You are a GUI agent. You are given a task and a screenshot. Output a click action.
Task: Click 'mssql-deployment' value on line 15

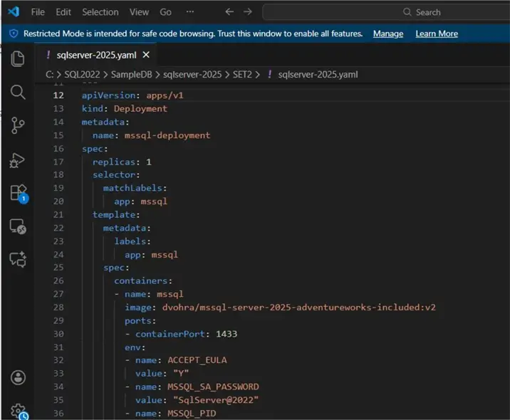coord(167,135)
